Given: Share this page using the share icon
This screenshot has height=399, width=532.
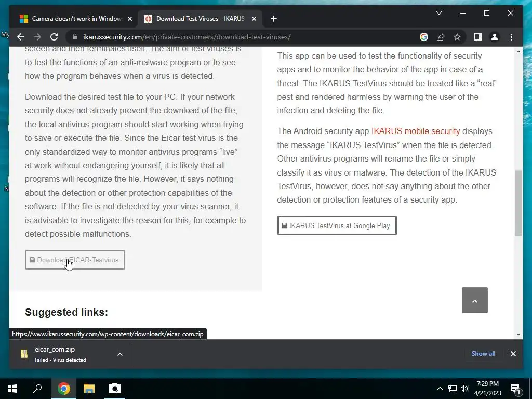Looking at the screenshot, I should click(441, 37).
